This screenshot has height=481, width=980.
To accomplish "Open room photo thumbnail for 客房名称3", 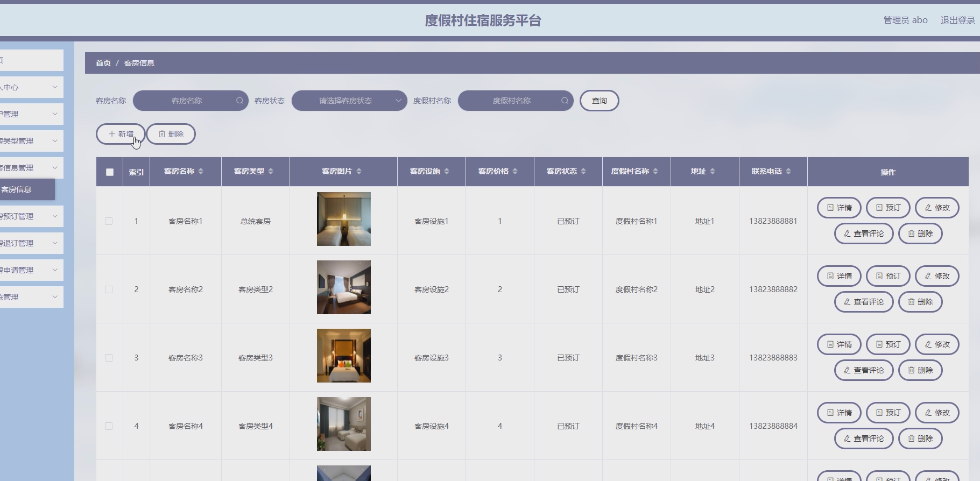I will pos(344,356).
